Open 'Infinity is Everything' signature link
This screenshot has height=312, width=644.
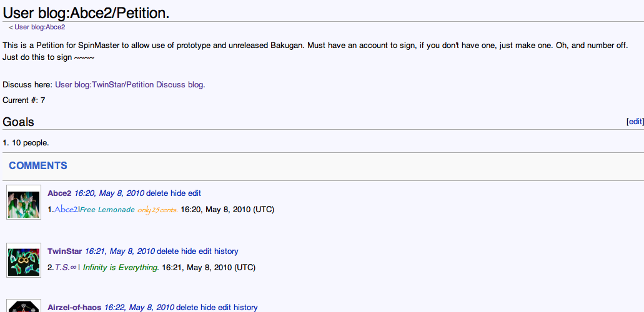(x=121, y=268)
